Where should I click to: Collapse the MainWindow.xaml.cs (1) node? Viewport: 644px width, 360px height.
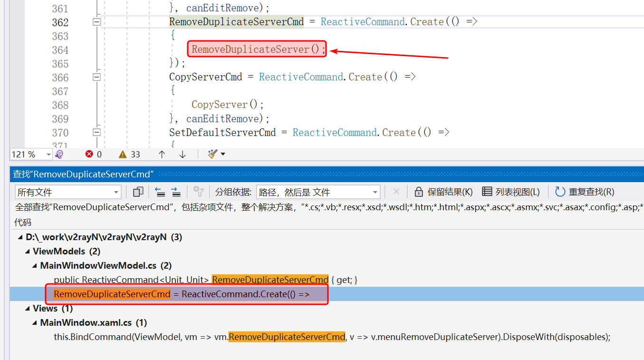35,323
